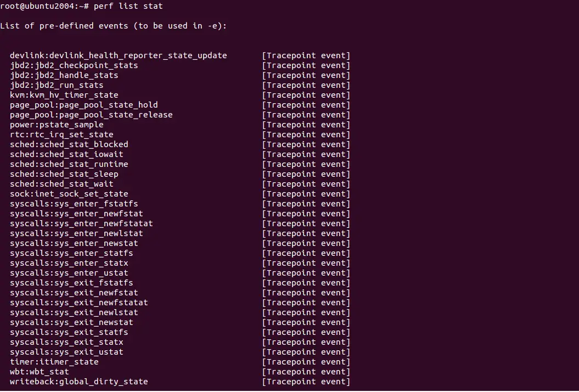
Task: Click the 'perf list stat' command text
Action: [x=128, y=6]
